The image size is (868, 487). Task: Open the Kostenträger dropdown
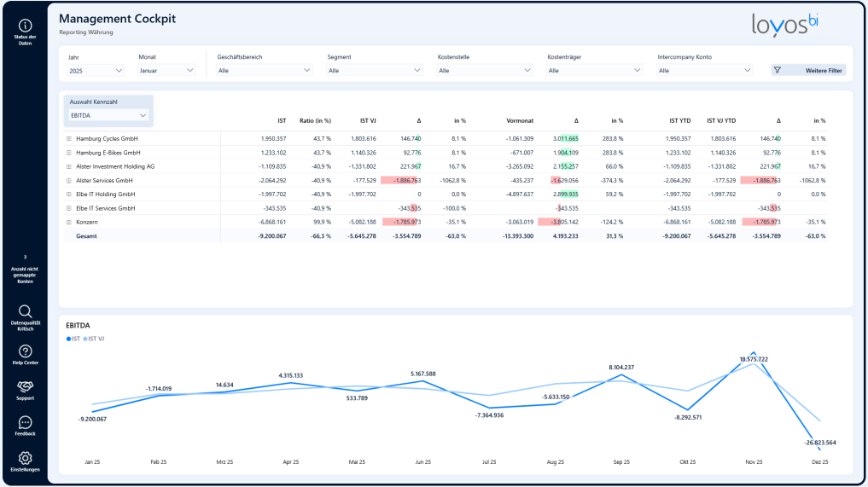click(x=595, y=70)
